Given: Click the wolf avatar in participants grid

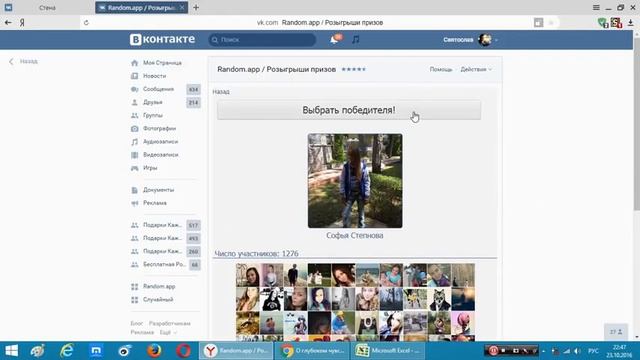Looking at the screenshot, I should (439, 299).
